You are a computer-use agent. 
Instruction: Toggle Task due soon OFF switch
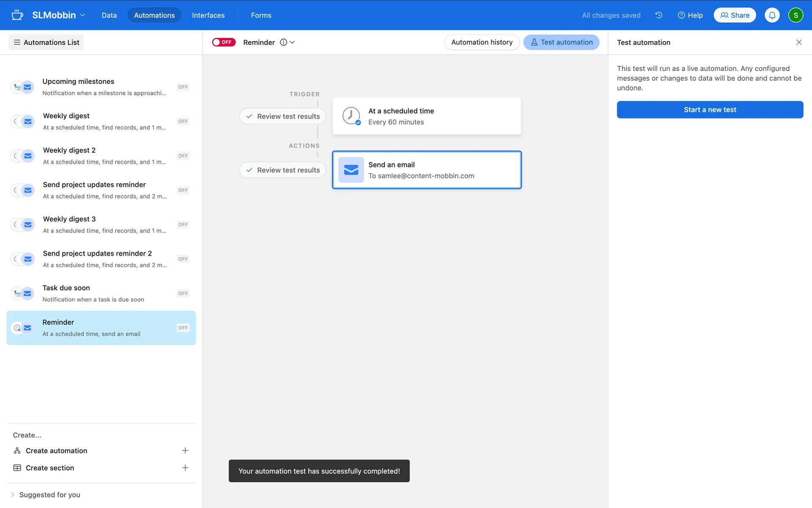(x=183, y=293)
